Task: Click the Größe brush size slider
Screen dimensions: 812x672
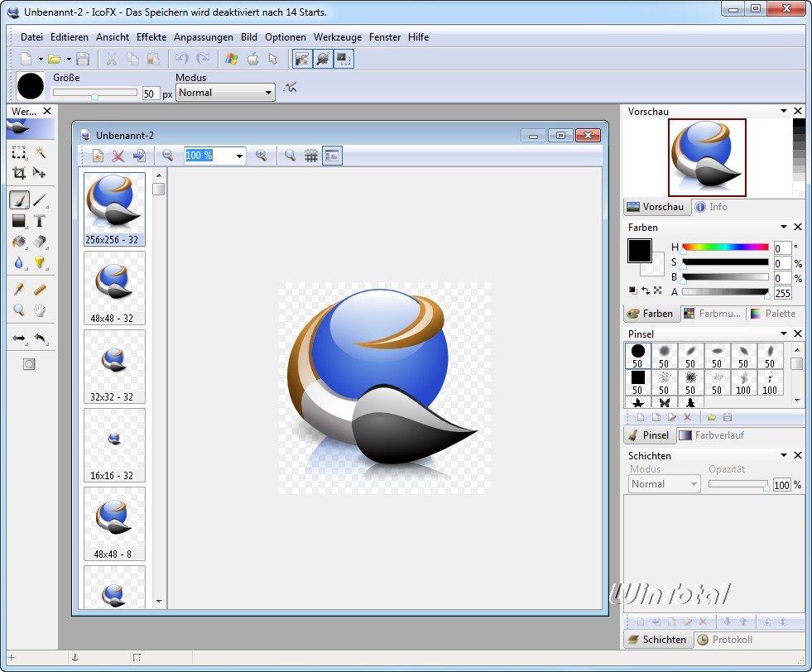Action: 94,94
